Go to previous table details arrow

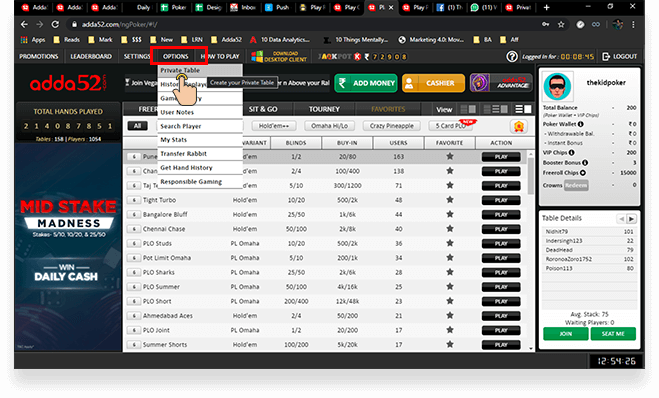pos(621,219)
